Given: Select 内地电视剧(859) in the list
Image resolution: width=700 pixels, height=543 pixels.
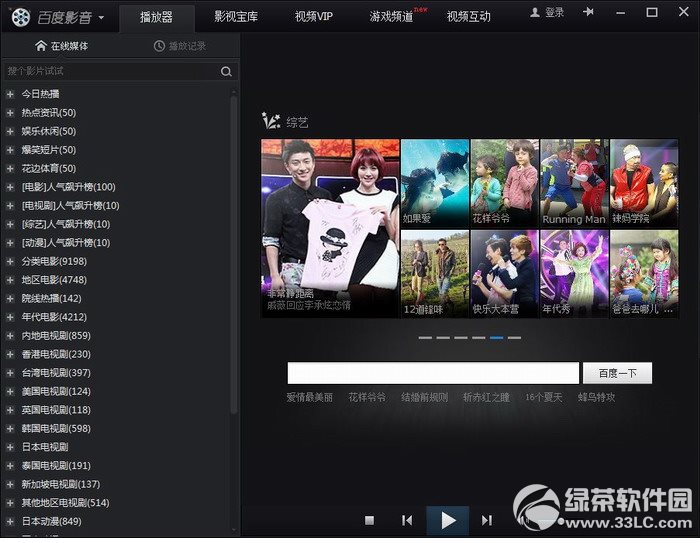Looking at the screenshot, I should [56, 335].
